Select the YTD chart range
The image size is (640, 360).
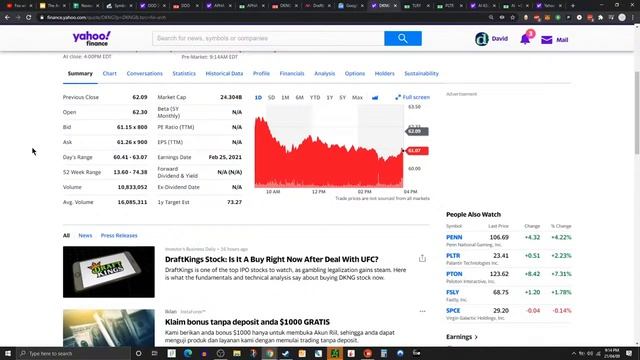pyautogui.click(x=315, y=98)
